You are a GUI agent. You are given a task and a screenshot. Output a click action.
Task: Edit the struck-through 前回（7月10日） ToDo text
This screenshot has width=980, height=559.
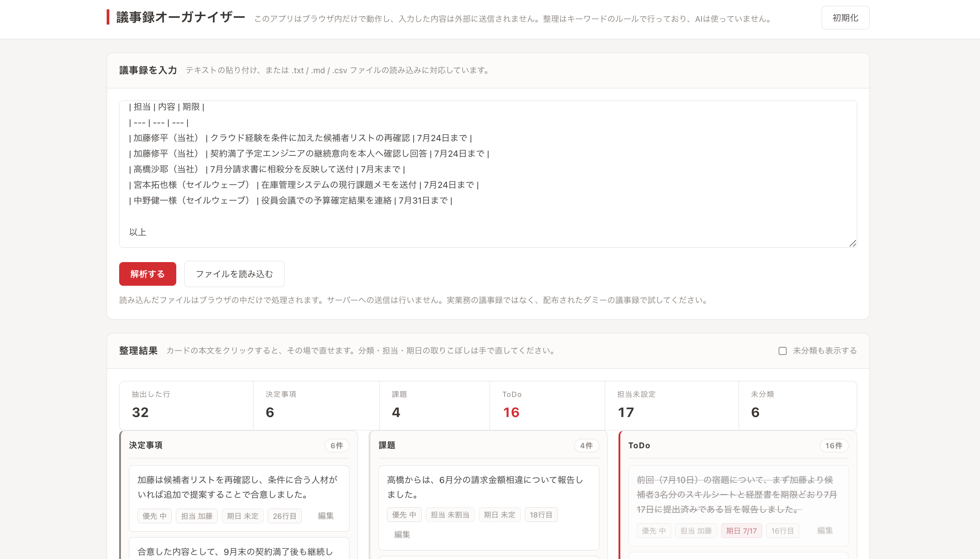click(737, 495)
